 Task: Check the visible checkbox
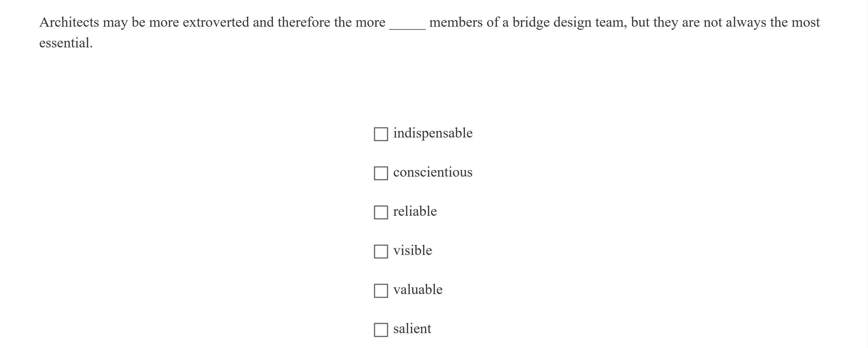[381, 251]
